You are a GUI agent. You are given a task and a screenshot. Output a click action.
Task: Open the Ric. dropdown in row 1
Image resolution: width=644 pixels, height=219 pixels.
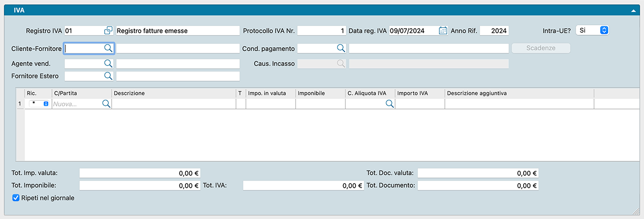point(39,104)
